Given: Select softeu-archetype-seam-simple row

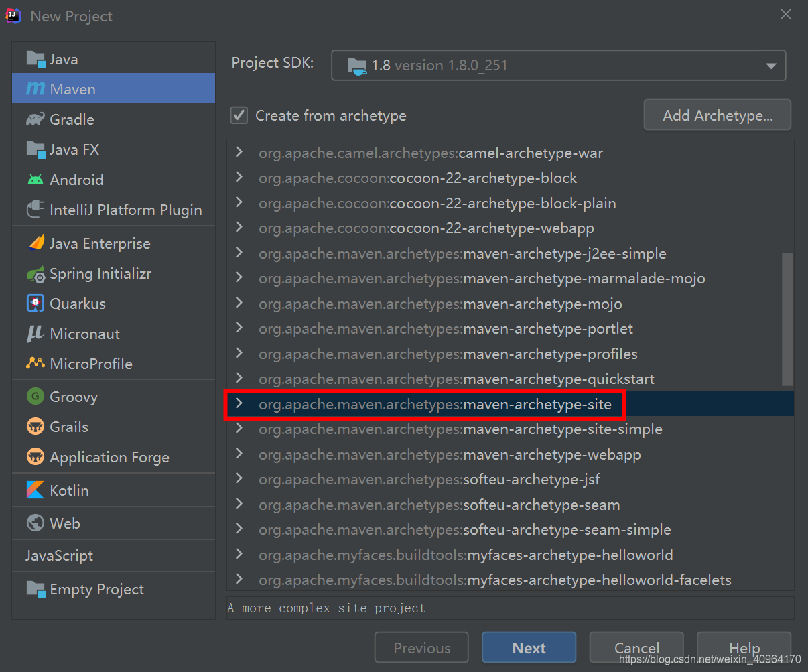Looking at the screenshot, I should (510, 529).
